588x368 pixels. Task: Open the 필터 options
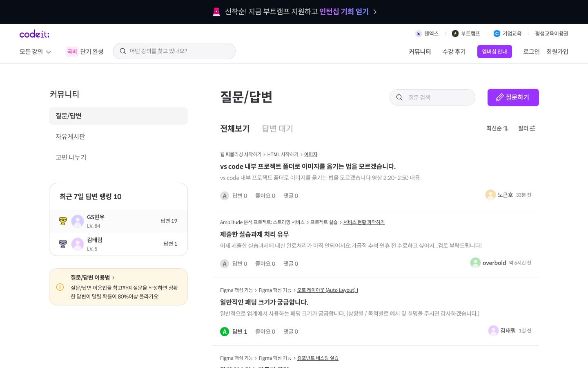(x=527, y=128)
